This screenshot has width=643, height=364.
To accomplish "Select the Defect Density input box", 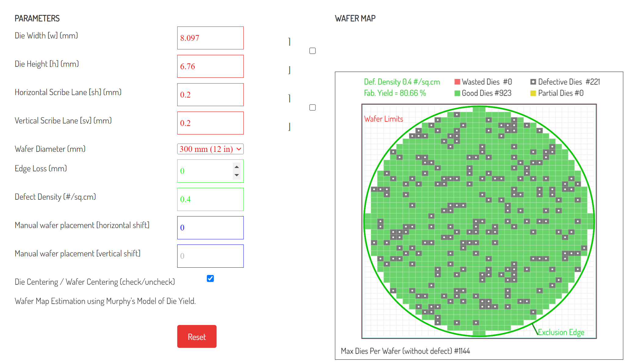I will pyautogui.click(x=210, y=199).
